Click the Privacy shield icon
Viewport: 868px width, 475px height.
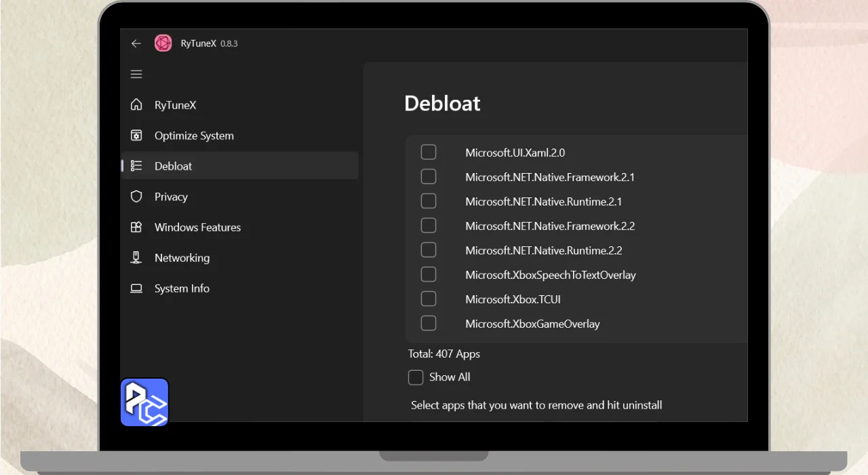click(x=136, y=197)
